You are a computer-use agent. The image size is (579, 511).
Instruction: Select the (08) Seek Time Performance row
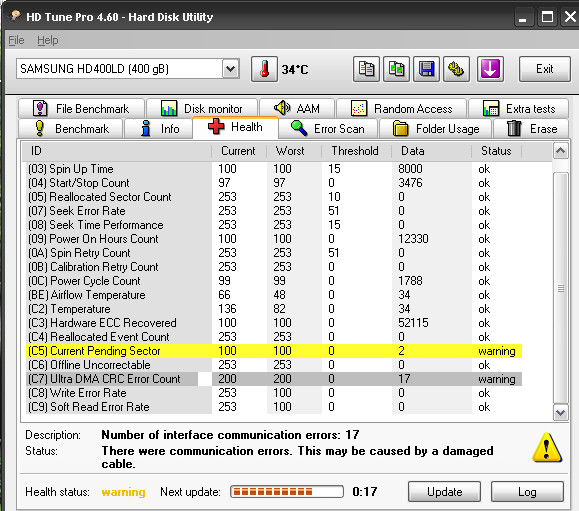275,225
